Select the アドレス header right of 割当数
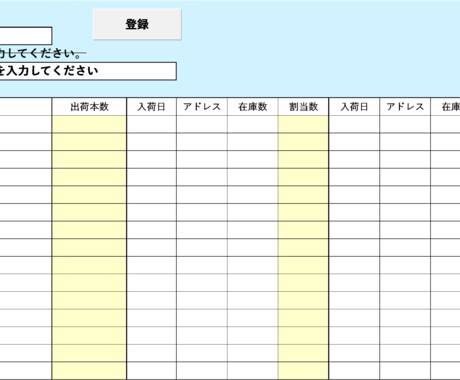This screenshot has width=460, height=380. [x=405, y=107]
